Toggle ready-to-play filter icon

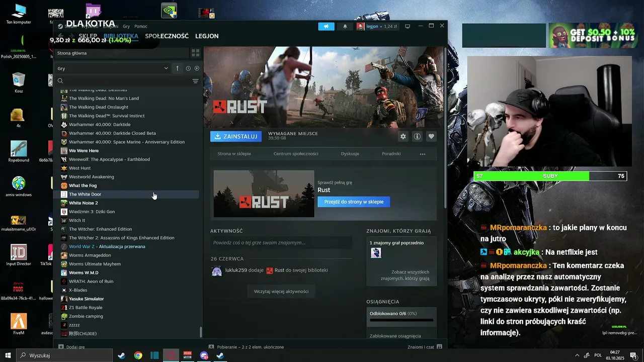tap(197, 68)
